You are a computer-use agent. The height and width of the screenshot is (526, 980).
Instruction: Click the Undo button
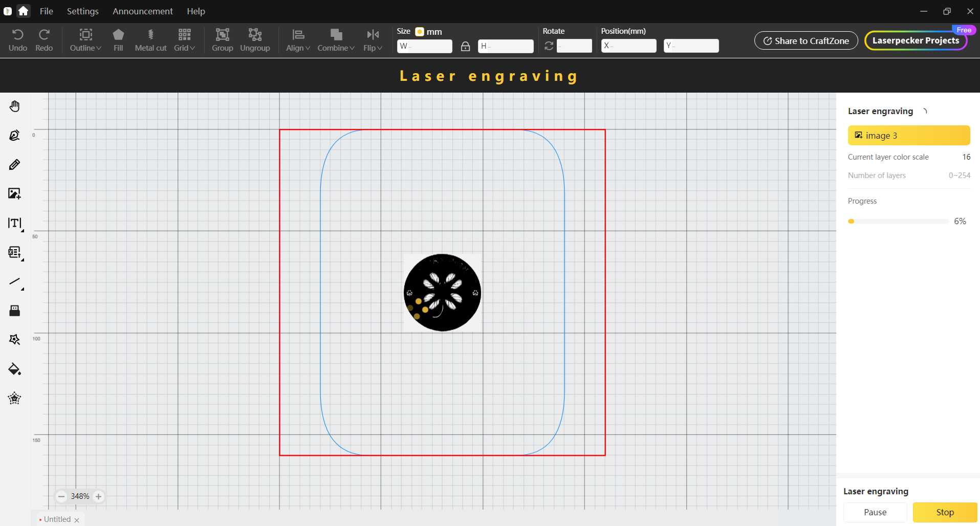18,40
